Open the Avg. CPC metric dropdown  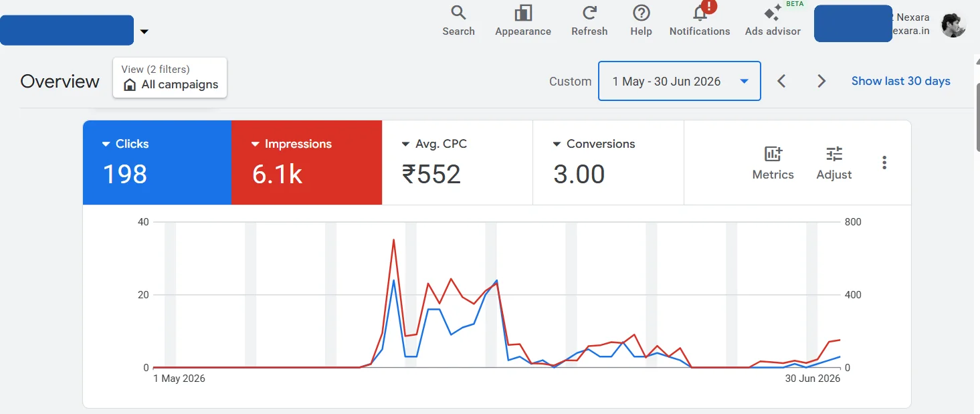coord(433,144)
